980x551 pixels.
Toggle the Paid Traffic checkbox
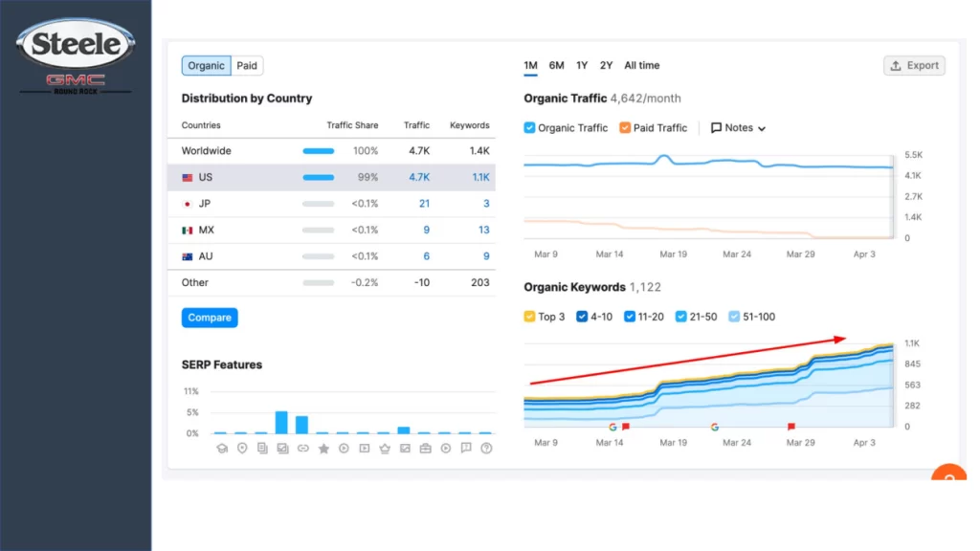[x=625, y=127]
